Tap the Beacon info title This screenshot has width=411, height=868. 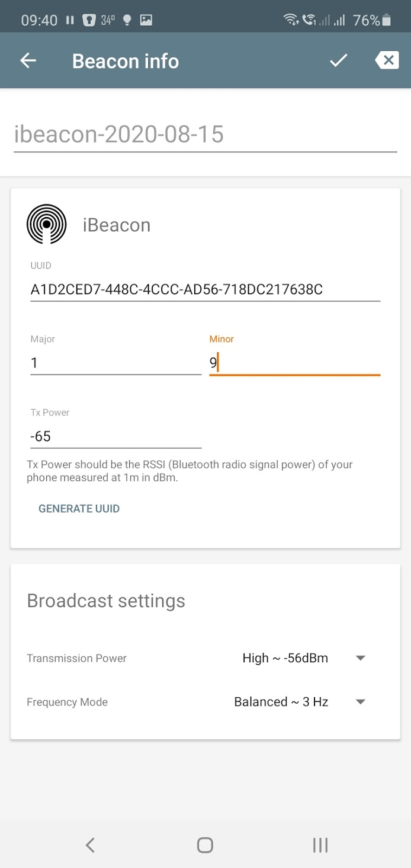coord(126,61)
